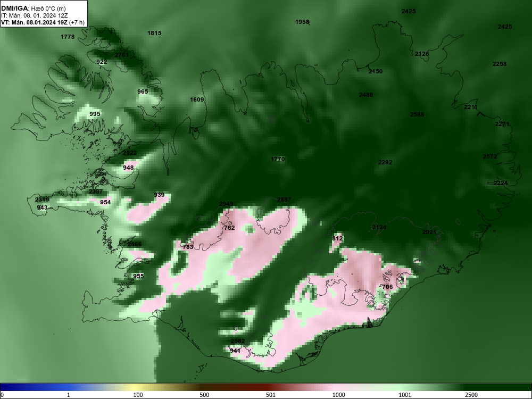Select the 2488 height value
The width and height of the screenshot is (532, 399).
(x=366, y=95)
